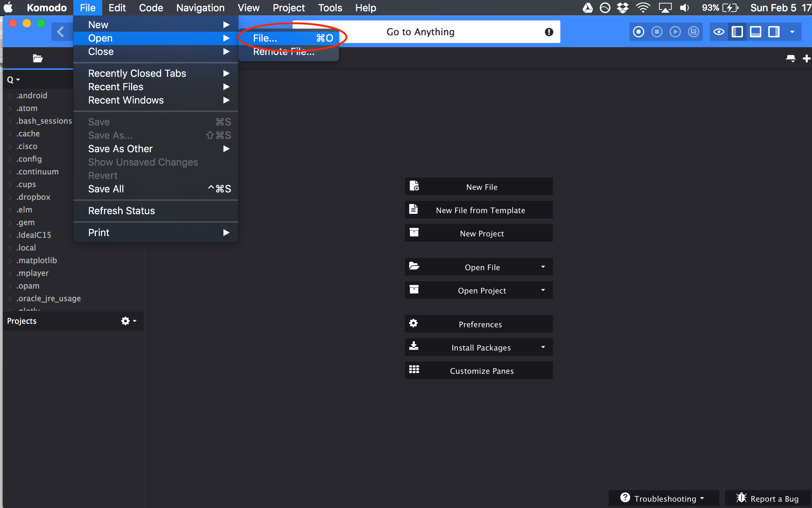Toggle Focus Mode with the eye icon

[x=719, y=32]
